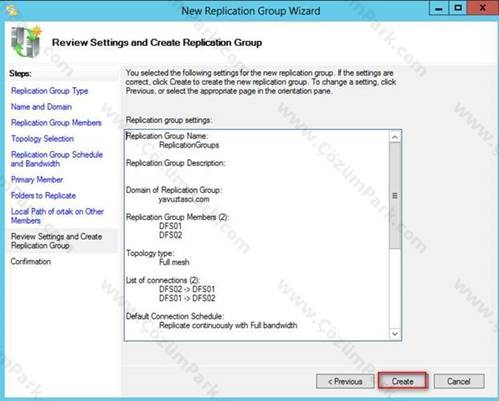Jump to the Topology Selection step

[x=42, y=139]
